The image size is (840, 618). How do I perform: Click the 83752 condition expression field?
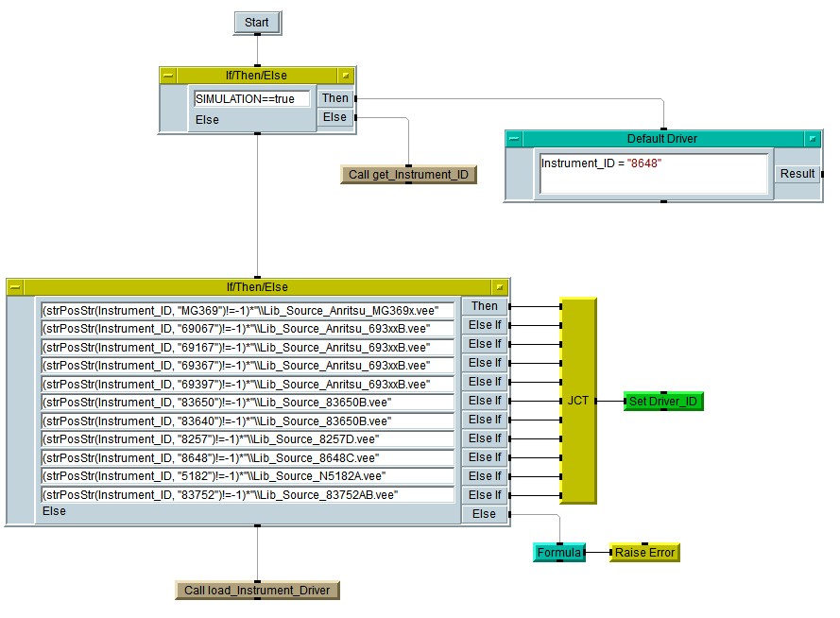tap(248, 495)
